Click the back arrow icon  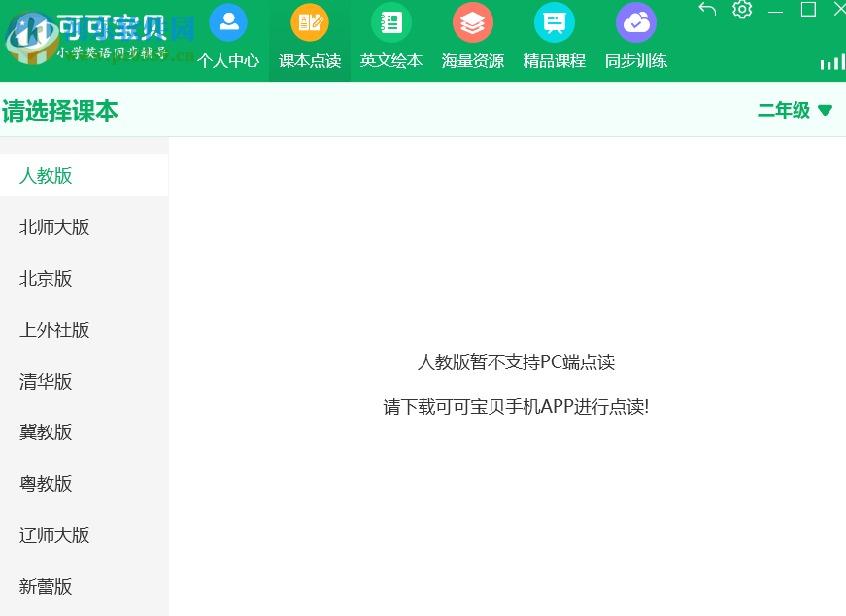(706, 10)
